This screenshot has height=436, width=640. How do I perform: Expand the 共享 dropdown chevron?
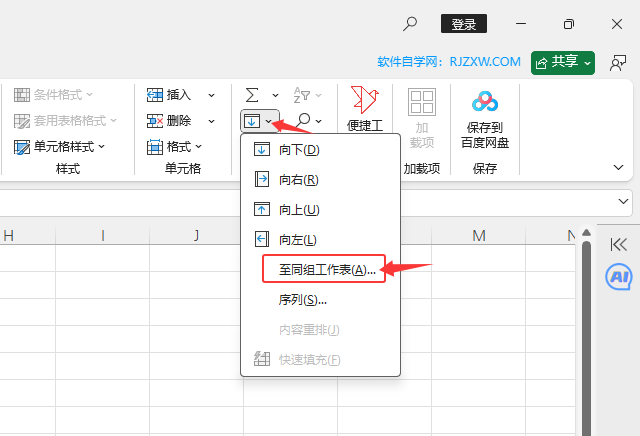coord(587,63)
